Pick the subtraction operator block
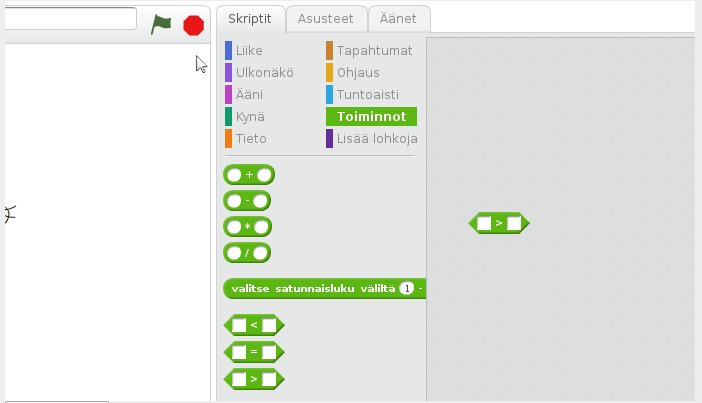 tap(248, 201)
